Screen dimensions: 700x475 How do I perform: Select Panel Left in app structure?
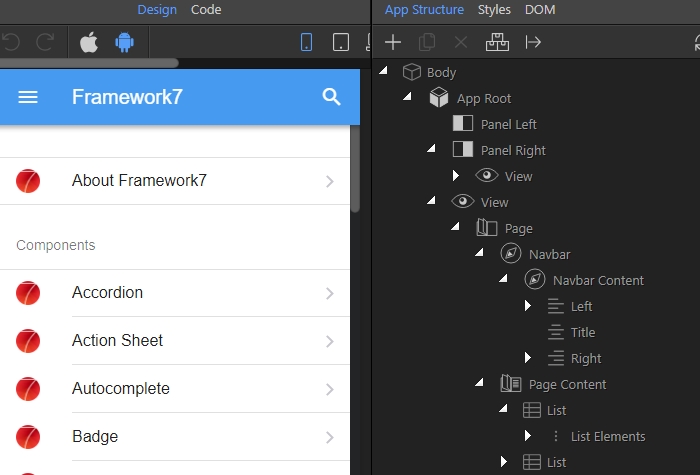point(508,124)
